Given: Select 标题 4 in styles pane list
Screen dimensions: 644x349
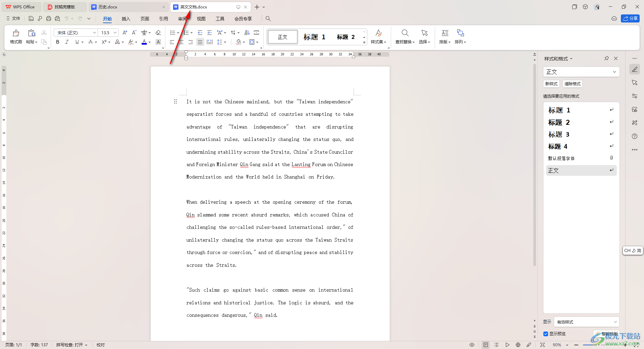Looking at the screenshot, I should (581, 146).
